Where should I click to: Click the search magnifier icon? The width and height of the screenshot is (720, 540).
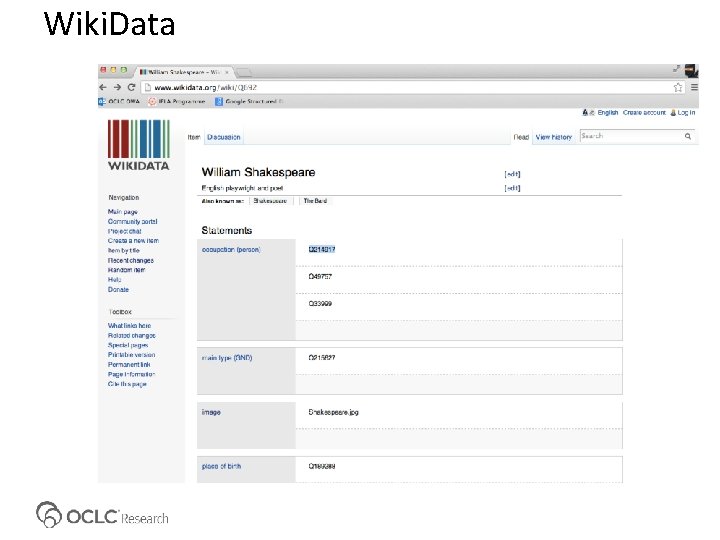(688, 136)
